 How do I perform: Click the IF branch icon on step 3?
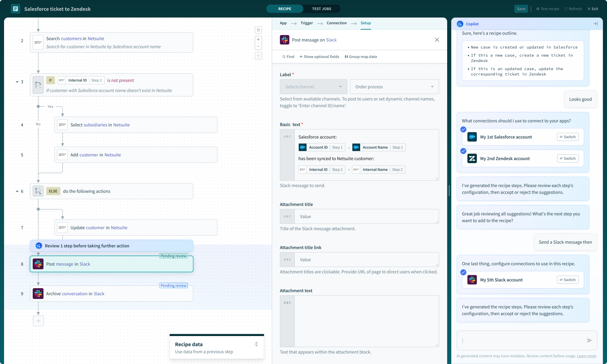[38, 85]
